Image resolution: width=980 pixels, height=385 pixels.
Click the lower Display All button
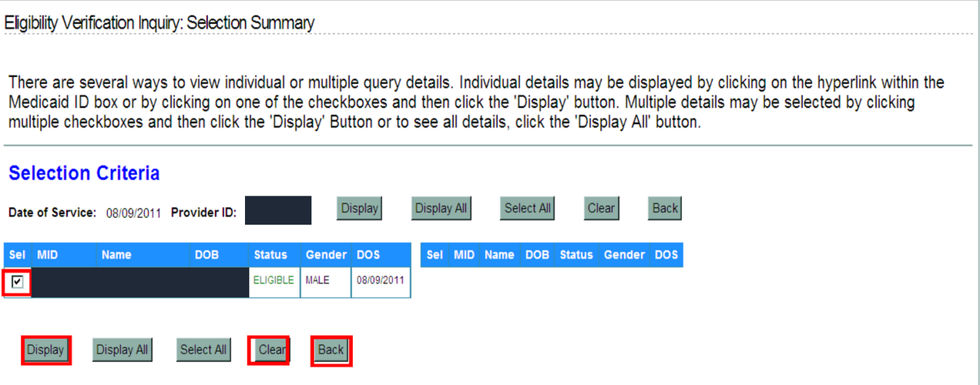pyautogui.click(x=121, y=350)
